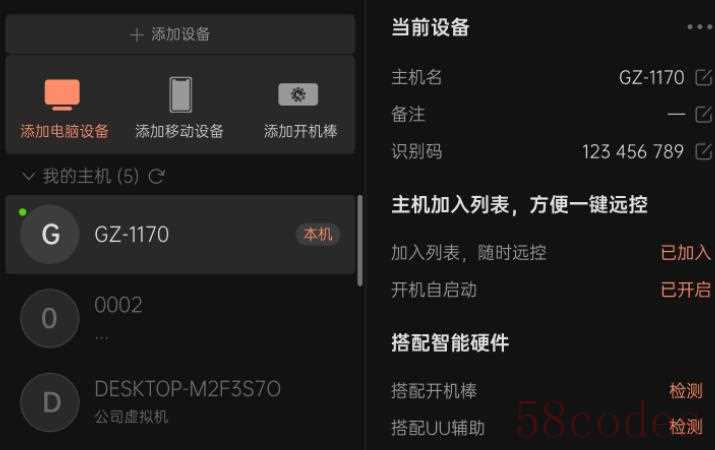The height and width of the screenshot is (450, 715).
Task: Click the G avatar of GZ-1170
Action: (x=50, y=234)
